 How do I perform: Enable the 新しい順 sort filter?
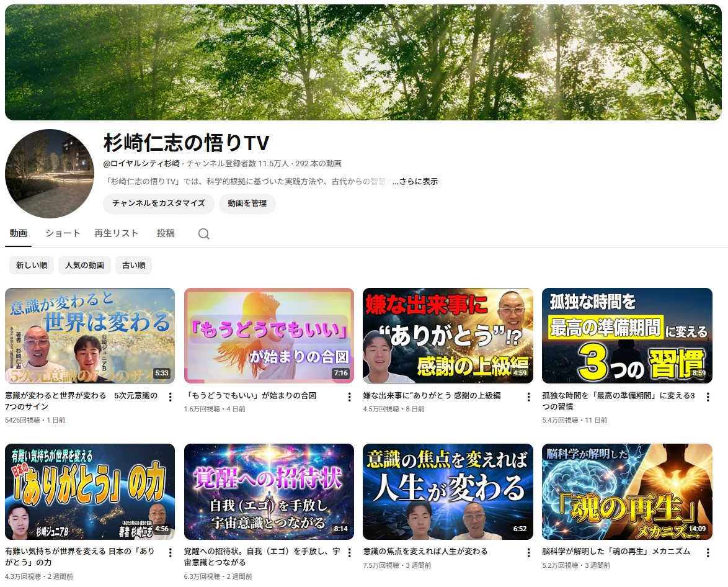pyautogui.click(x=31, y=265)
